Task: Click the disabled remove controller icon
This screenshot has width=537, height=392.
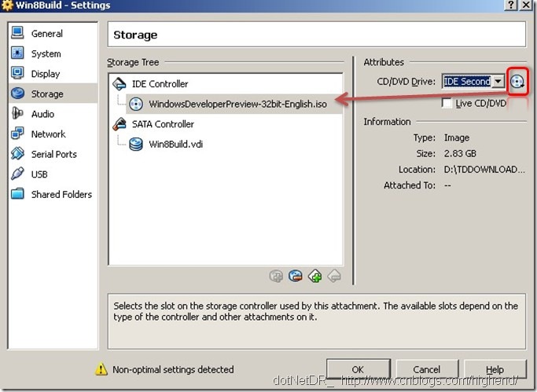Action: pyautogui.click(x=334, y=276)
